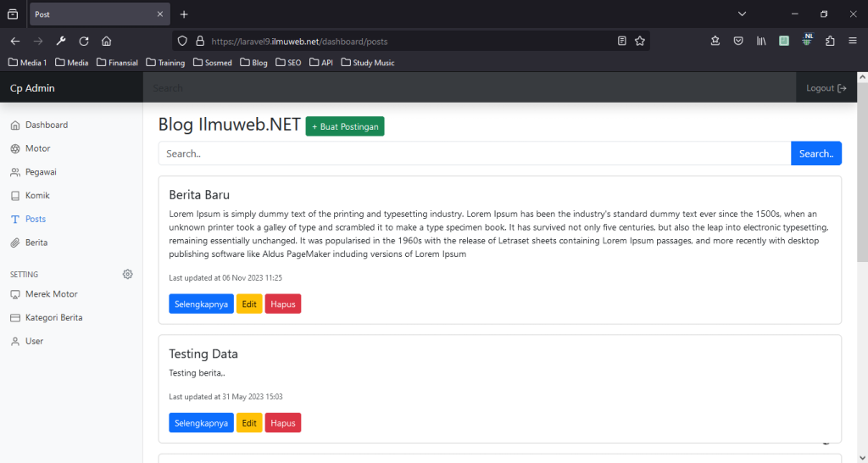The width and height of the screenshot is (868, 463).
Task: Click Hapus on Berita Baru post
Action: pos(282,304)
